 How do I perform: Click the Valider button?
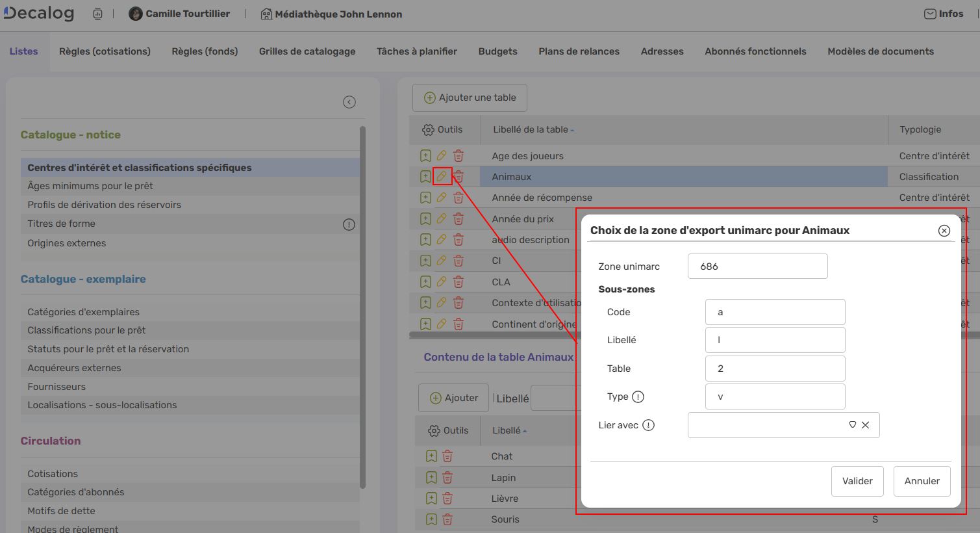click(857, 480)
